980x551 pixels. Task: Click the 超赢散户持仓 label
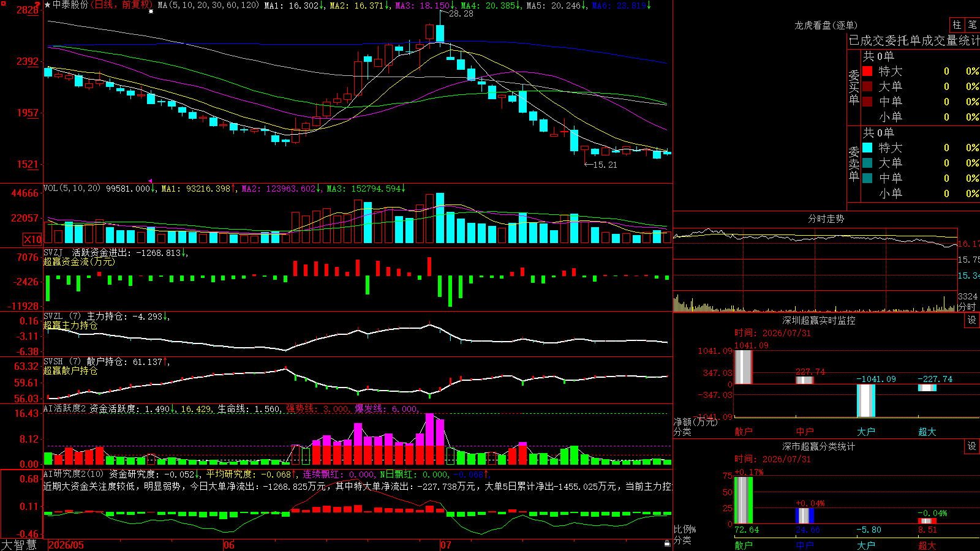[x=70, y=370]
